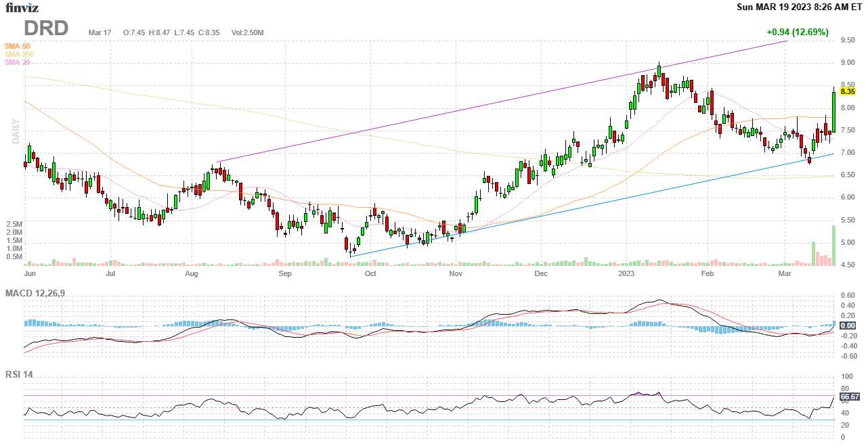
Task: Click the Nov label on date axis
Action: [455, 274]
